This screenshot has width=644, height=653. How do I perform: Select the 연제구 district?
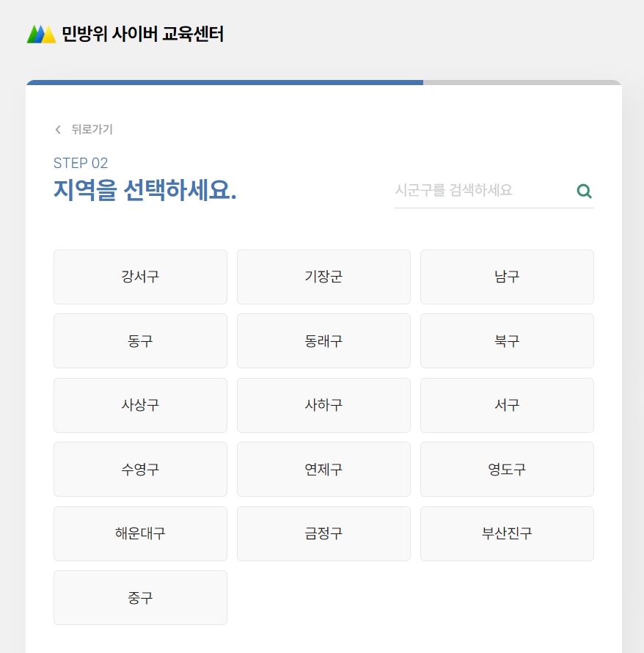323,469
